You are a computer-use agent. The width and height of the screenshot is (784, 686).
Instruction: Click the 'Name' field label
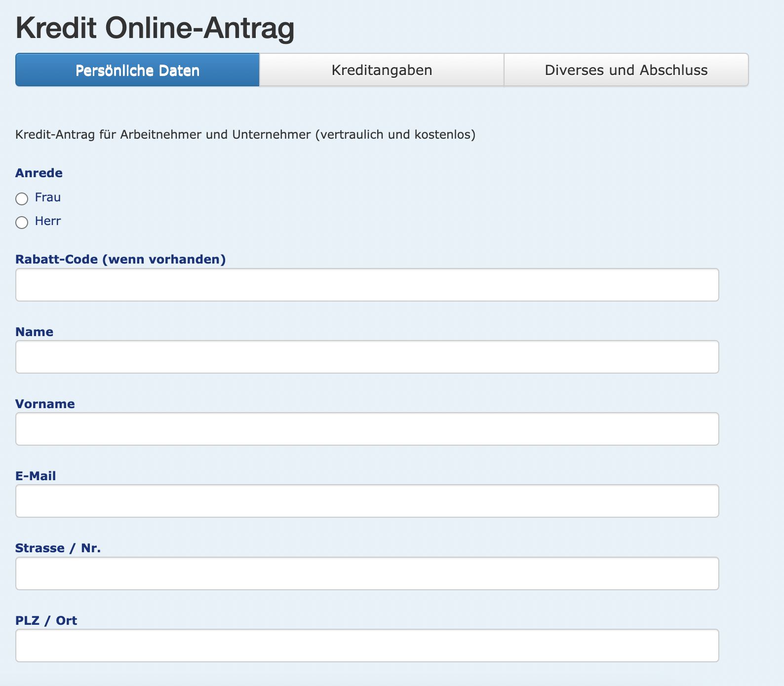point(34,332)
